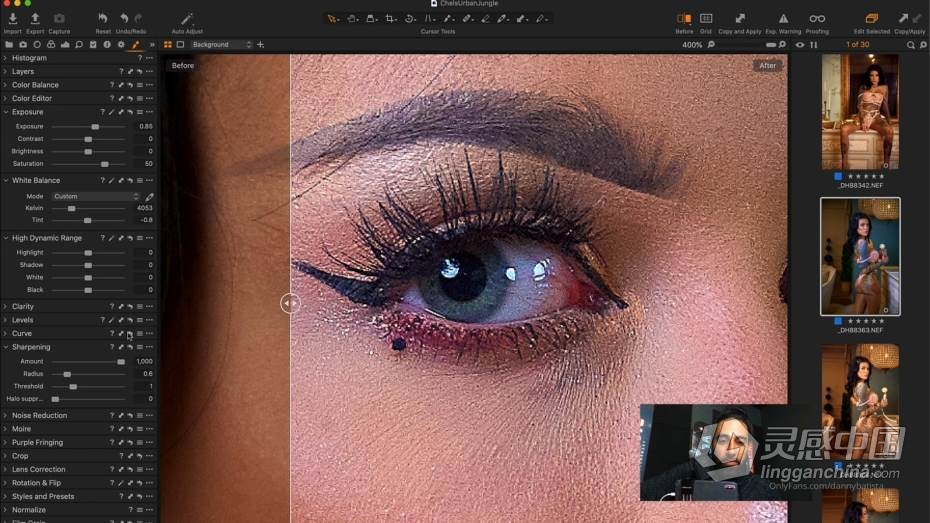Viewport: 930px width, 523px height.
Task: Expand the Purple Fringing panel
Action: click(x=5, y=442)
